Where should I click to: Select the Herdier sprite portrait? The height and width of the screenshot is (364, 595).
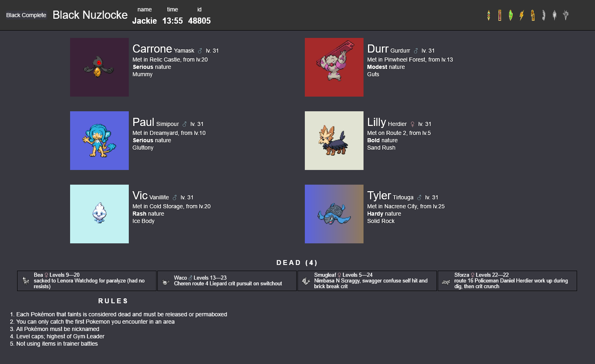[x=334, y=141]
